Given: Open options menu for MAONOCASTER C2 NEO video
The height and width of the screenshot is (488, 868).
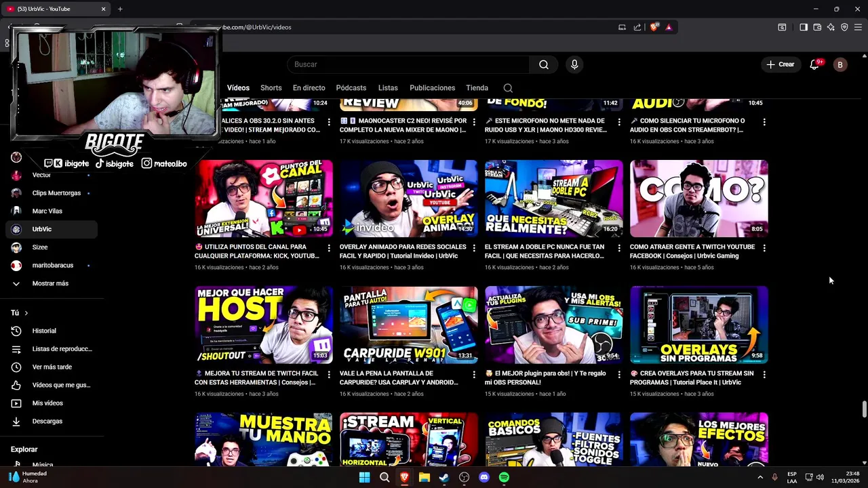Looking at the screenshot, I should coord(474,122).
